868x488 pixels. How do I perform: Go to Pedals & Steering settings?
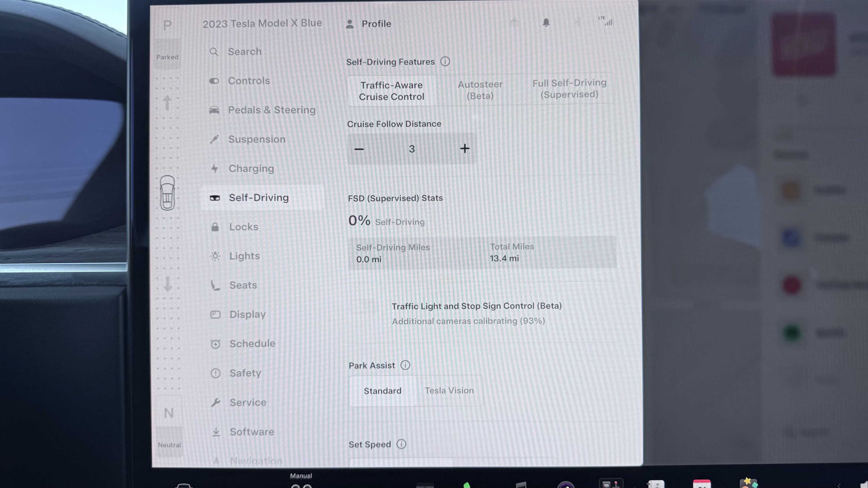pos(263,110)
